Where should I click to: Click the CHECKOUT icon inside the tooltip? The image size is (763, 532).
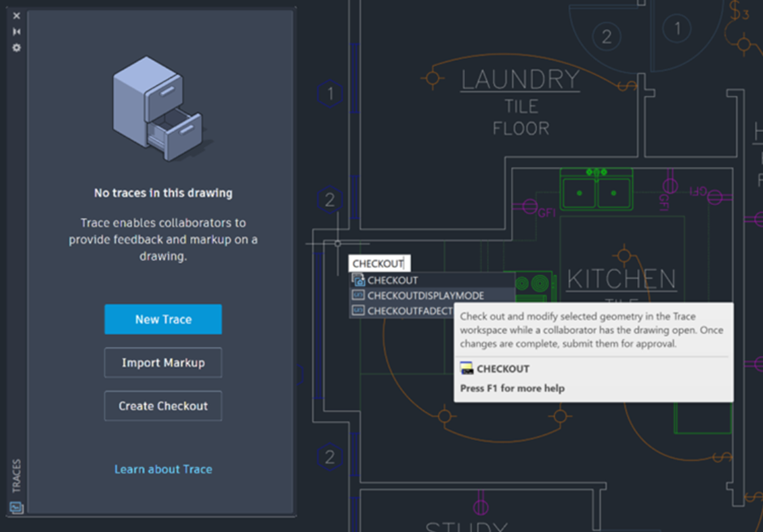point(466,369)
